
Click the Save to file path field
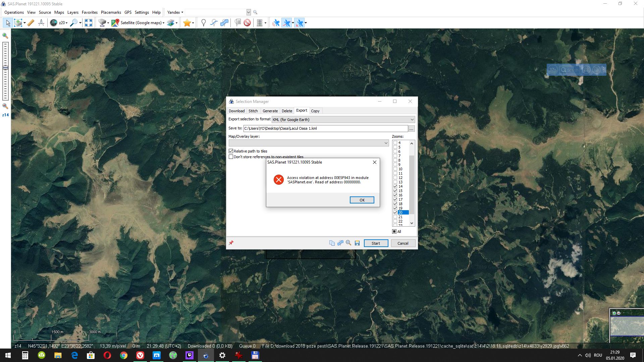(325, 128)
